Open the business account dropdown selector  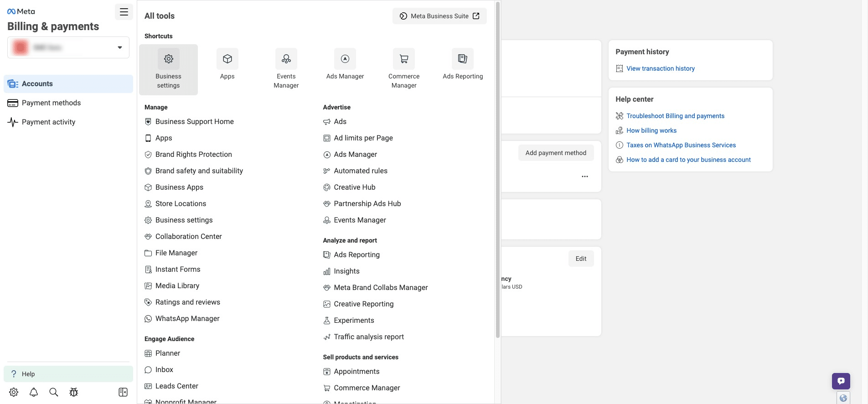(68, 47)
